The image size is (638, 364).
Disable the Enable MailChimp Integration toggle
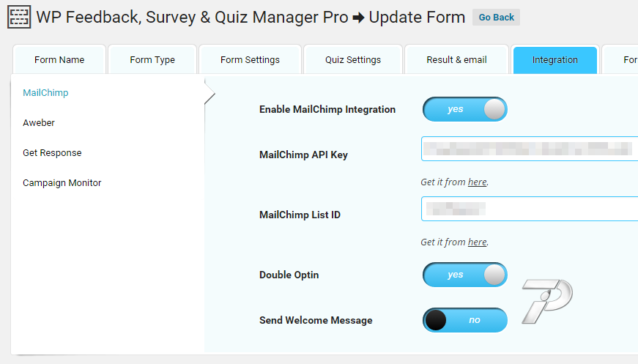click(x=464, y=109)
